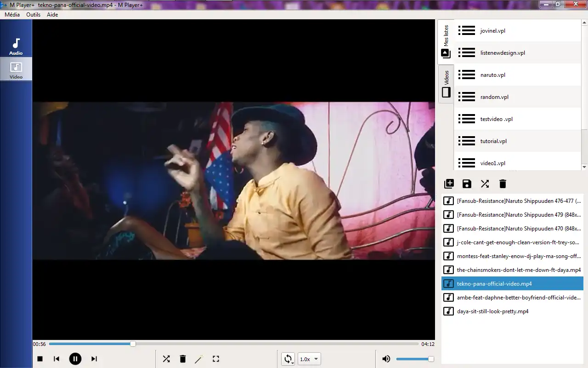Select Naruto Shippuuden 470 in the queue
Screen dimensions: 588x368
[x=512, y=229]
